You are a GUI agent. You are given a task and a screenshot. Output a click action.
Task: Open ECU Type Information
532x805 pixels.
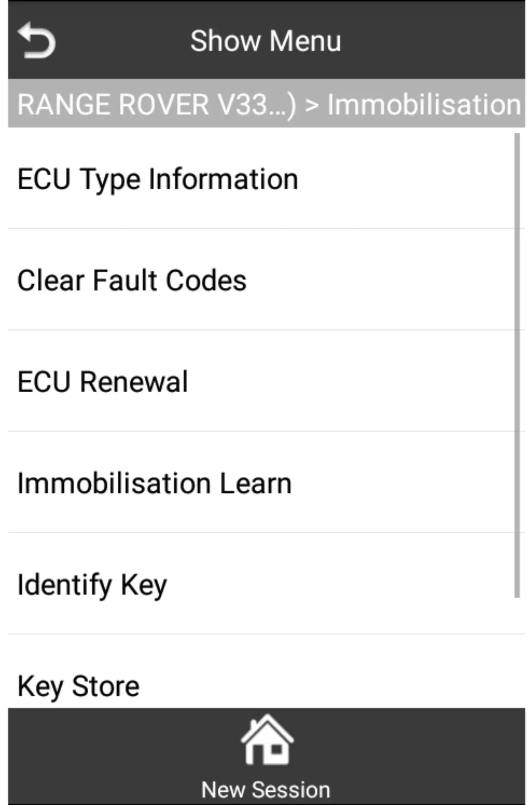pyautogui.click(x=157, y=179)
